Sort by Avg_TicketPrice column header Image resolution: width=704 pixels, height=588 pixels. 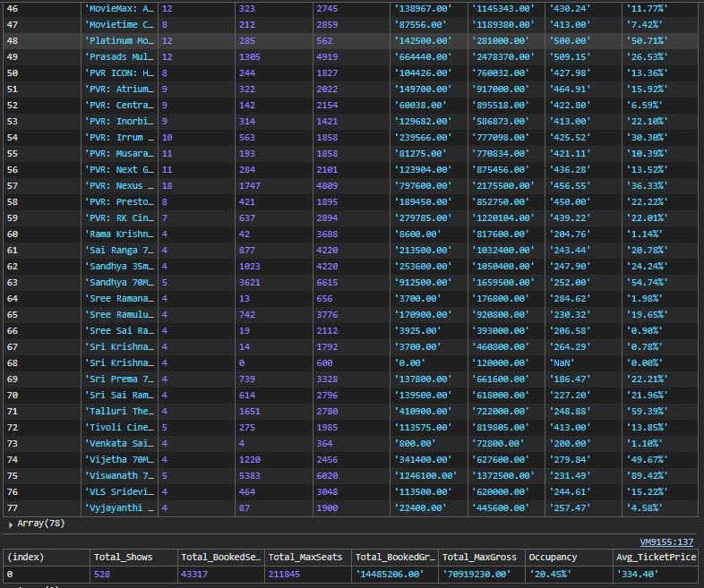656,557
